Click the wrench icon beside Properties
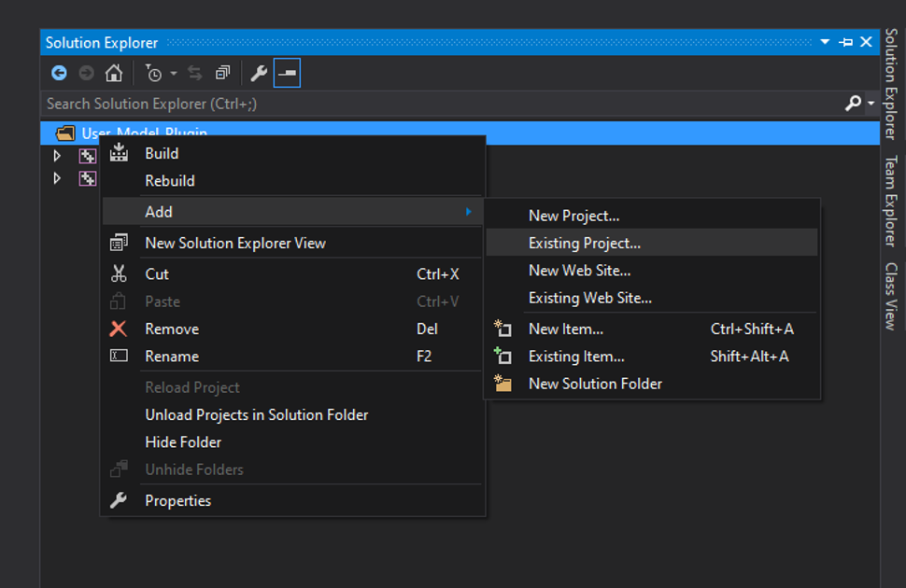The height and width of the screenshot is (588, 906). pyautogui.click(x=119, y=500)
